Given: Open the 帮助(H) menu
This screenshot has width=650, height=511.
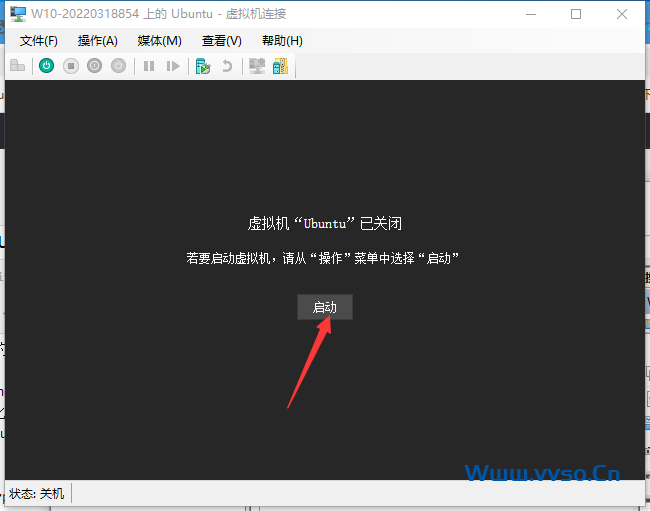Looking at the screenshot, I should (x=282, y=41).
